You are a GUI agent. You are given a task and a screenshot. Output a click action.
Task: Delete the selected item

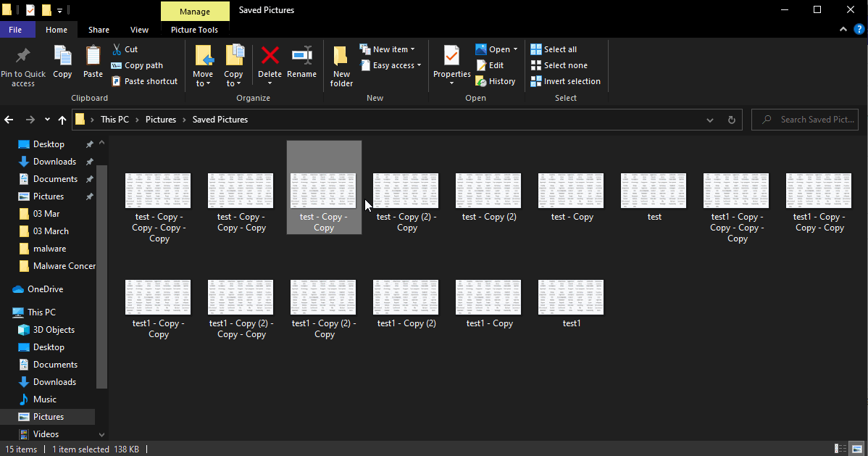(x=270, y=65)
